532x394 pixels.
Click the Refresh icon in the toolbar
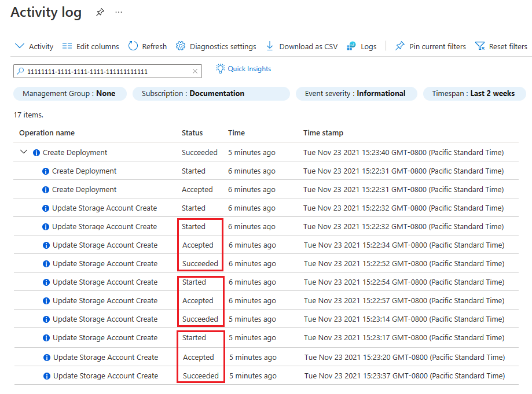click(x=134, y=46)
